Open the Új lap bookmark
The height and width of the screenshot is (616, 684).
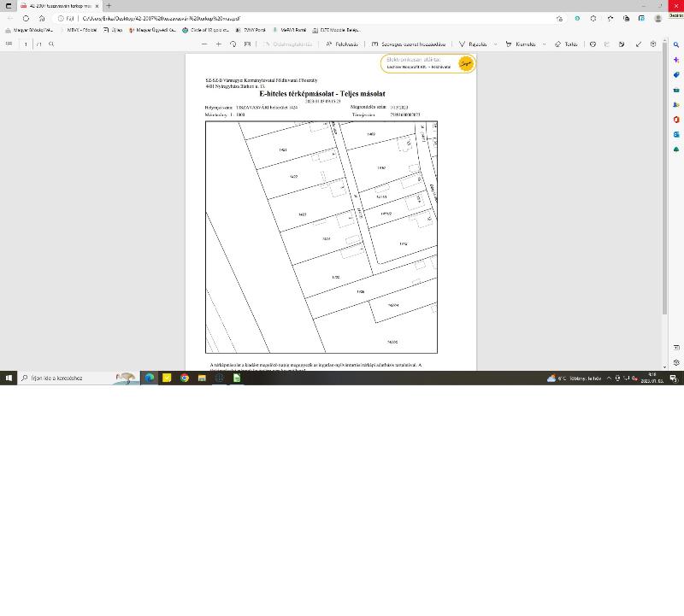click(113, 30)
